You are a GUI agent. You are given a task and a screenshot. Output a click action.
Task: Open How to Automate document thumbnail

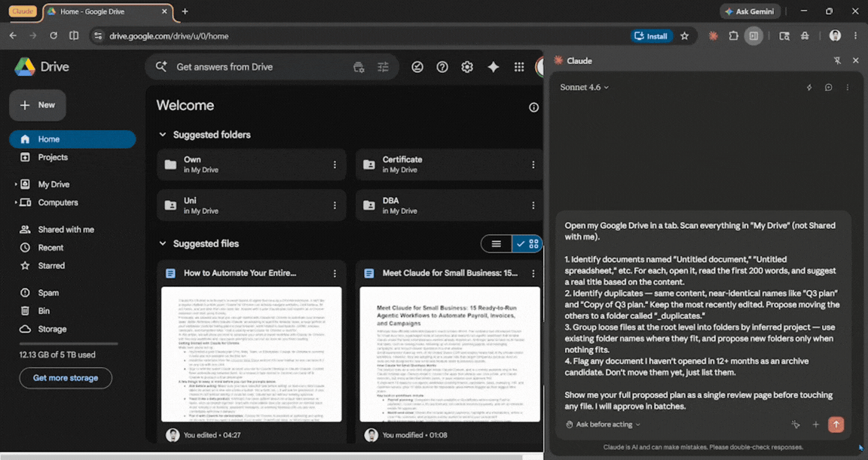pos(252,354)
